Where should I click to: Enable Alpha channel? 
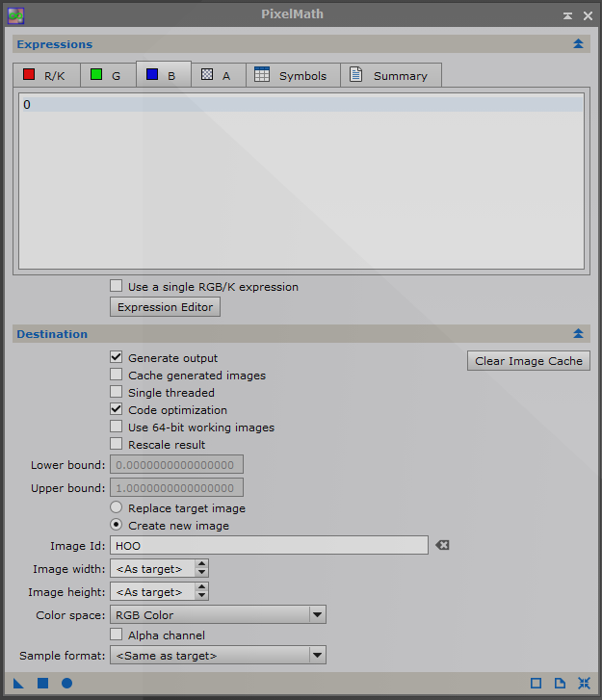tap(117, 635)
